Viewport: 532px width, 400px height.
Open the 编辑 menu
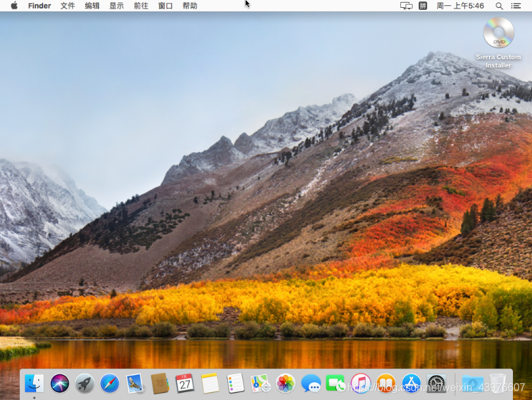(x=92, y=6)
